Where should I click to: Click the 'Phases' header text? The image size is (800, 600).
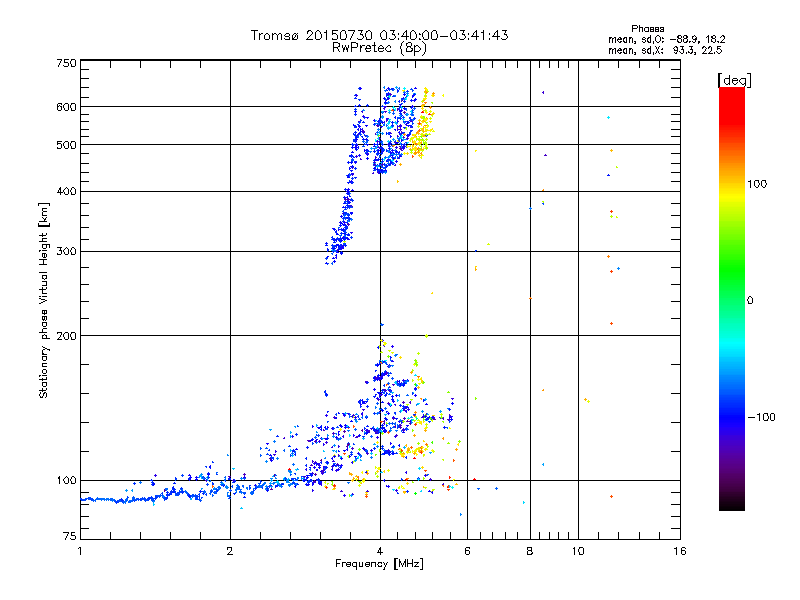(647, 29)
